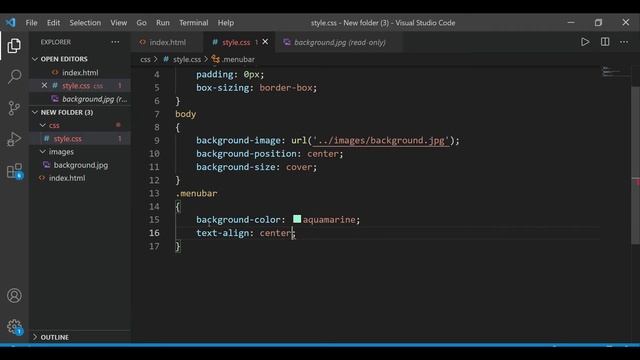Click 'border-box' value on line 5

click(x=286, y=87)
